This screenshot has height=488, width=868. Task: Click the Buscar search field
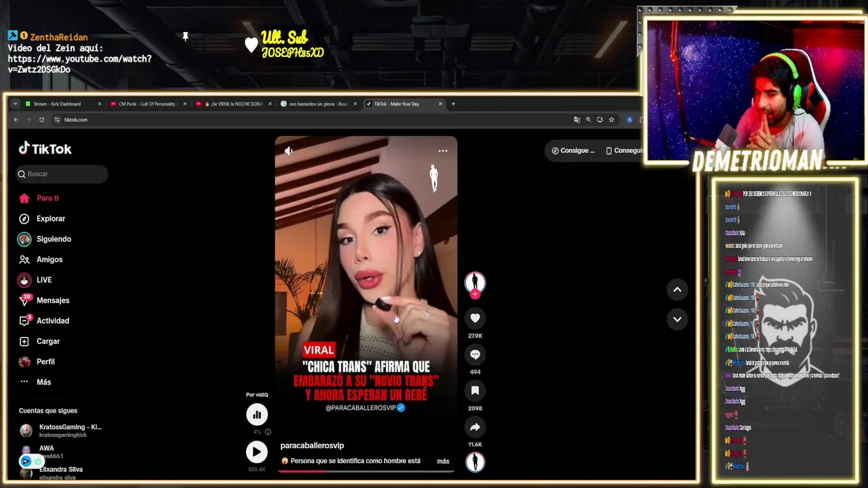click(62, 174)
